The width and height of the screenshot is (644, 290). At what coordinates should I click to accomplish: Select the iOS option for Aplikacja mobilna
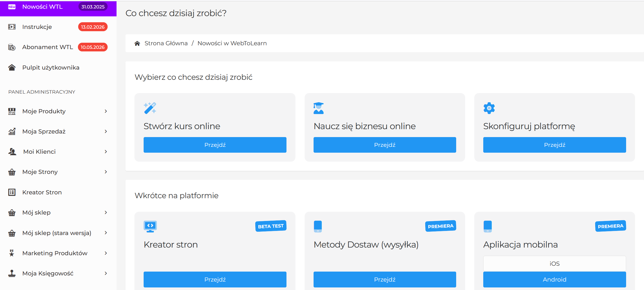pyautogui.click(x=554, y=263)
